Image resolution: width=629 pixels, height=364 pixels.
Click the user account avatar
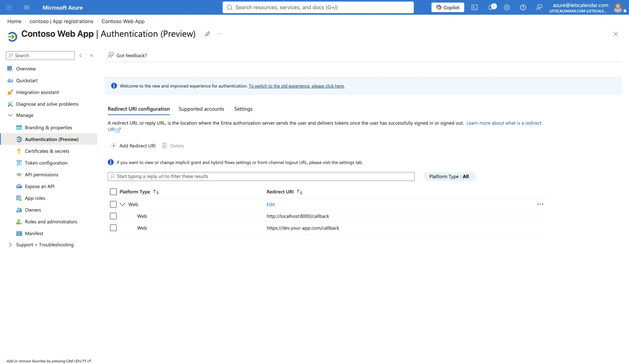(617, 7)
